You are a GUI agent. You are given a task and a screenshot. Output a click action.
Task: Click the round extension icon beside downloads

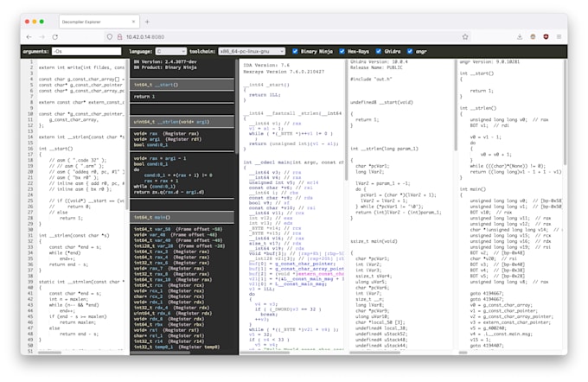click(533, 37)
